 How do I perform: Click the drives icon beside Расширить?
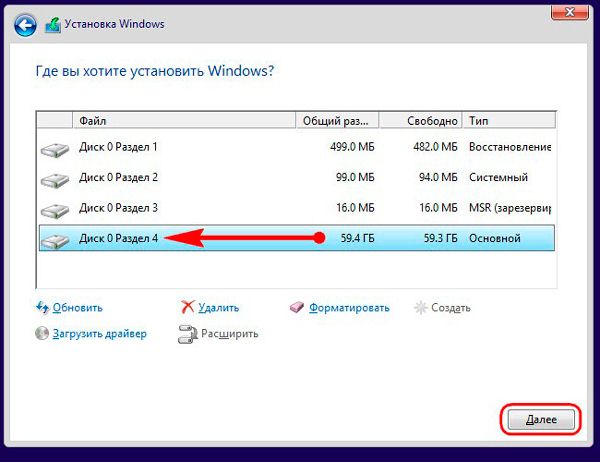point(188,334)
